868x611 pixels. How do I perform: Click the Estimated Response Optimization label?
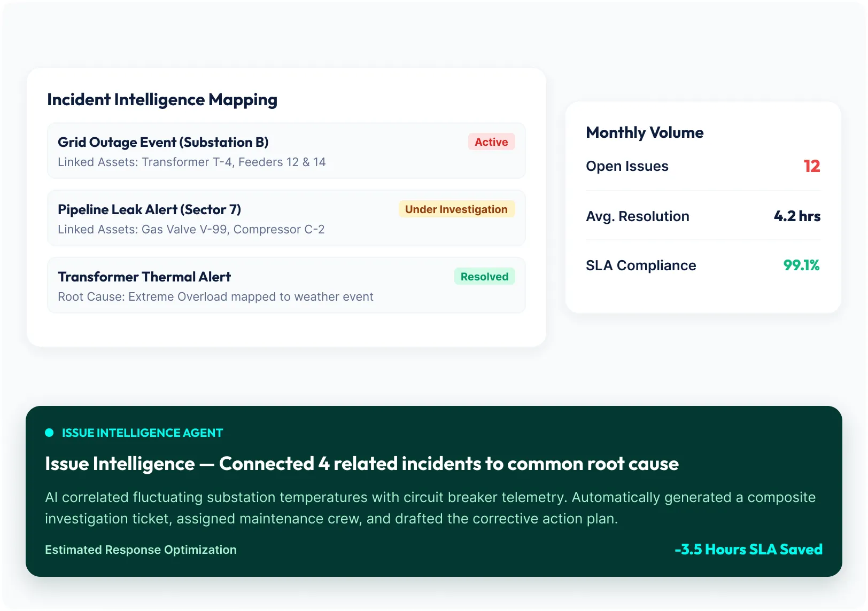pyautogui.click(x=141, y=550)
